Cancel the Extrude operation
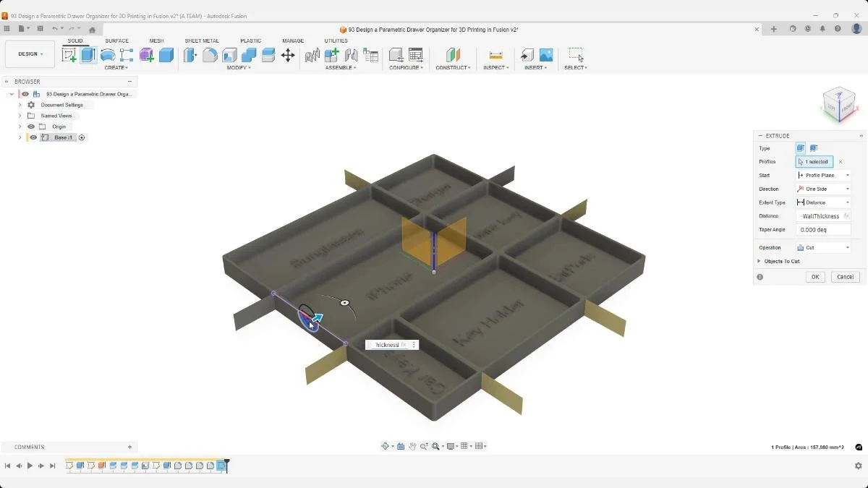Image resolution: width=868 pixels, height=488 pixels. [x=845, y=276]
